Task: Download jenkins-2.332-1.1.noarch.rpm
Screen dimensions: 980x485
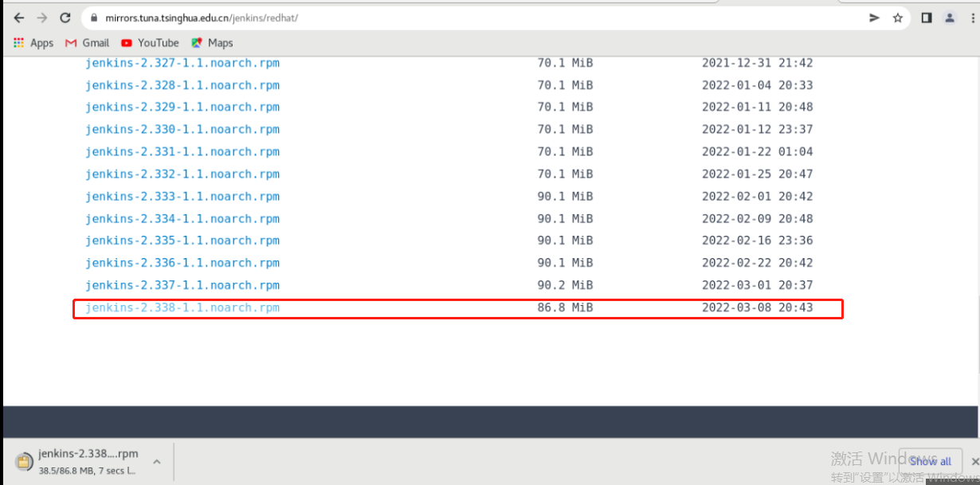Action: (182, 174)
